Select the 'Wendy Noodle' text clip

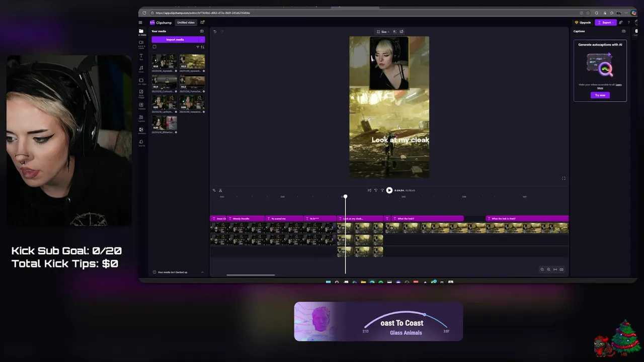[246, 219]
